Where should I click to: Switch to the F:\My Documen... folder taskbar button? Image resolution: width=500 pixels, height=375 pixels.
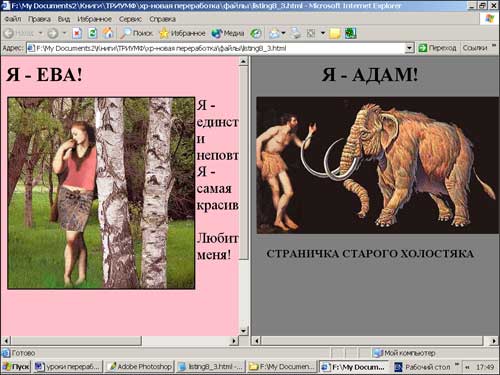[282, 367]
